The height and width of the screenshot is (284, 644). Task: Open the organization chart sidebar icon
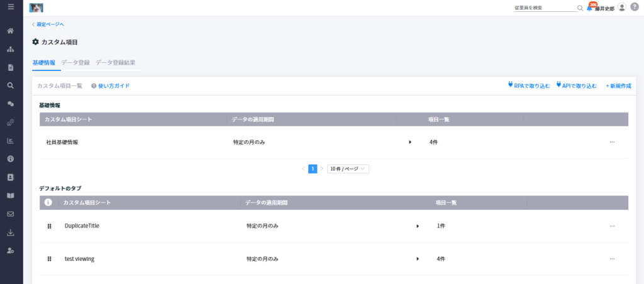tap(11, 50)
